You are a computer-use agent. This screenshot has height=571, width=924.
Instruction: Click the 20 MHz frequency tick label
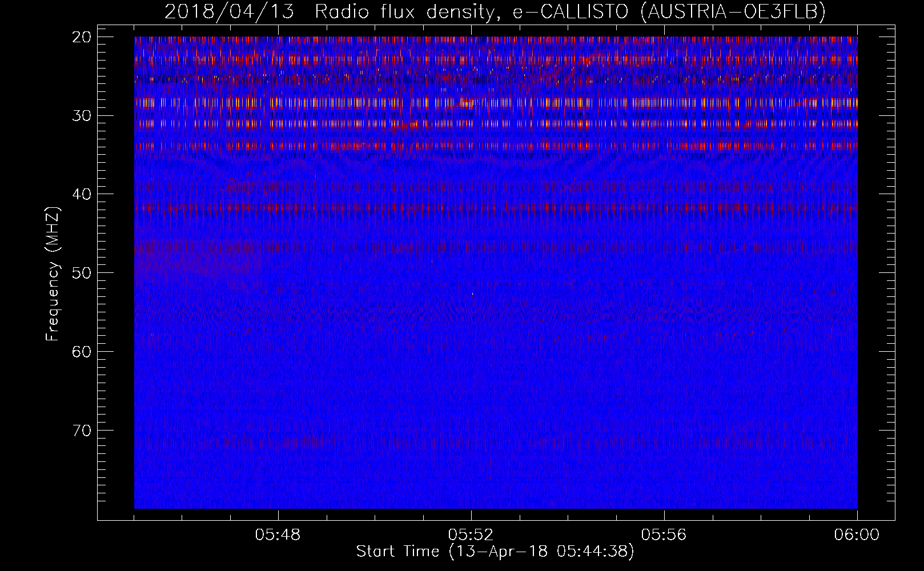(82, 37)
